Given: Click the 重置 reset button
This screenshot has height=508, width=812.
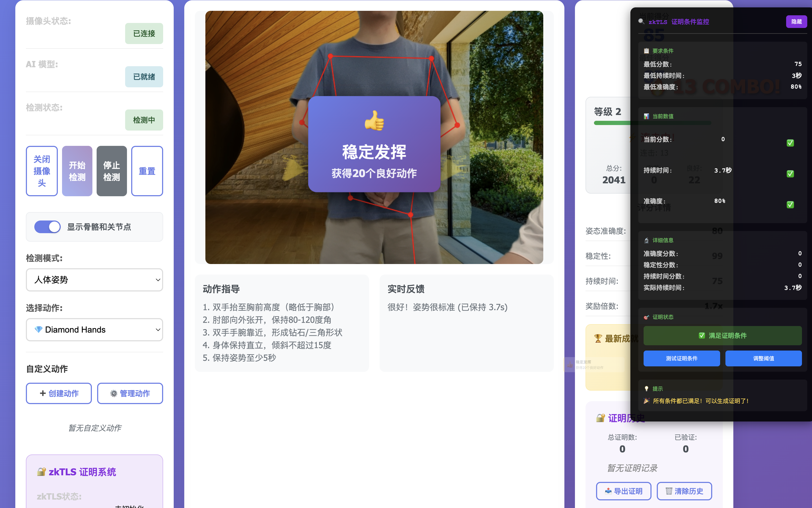Looking at the screenshot, I should pos(147,171).
